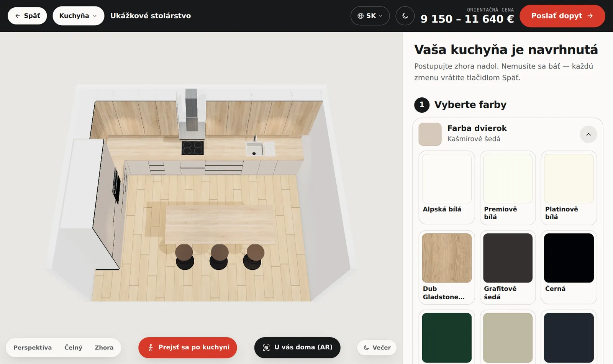The width and height of the screenshot is (613, 364).
Task: Switch to Perspektíva view
Action: (33, 348)
